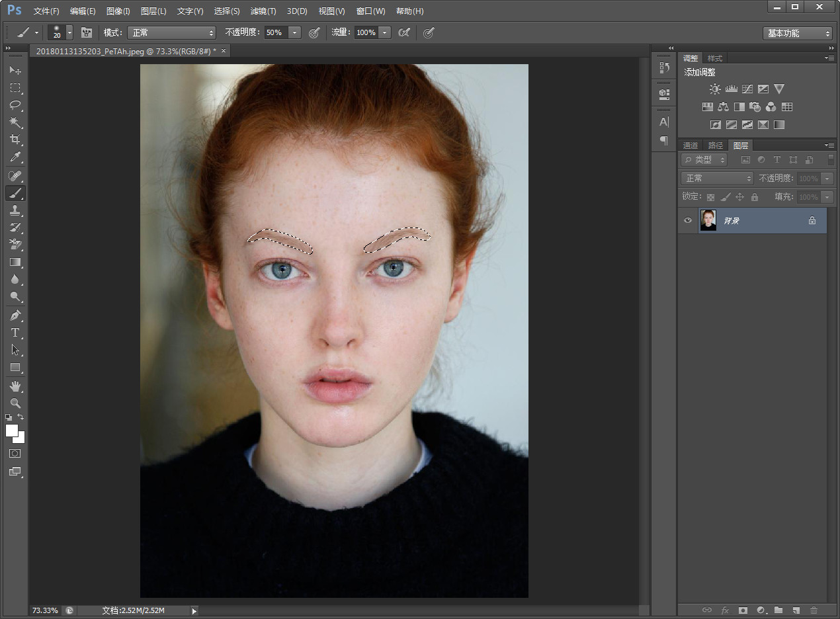Click the Background layer thumbnail
This screenshot has width=840, height=619.
[x=708, y=220]
